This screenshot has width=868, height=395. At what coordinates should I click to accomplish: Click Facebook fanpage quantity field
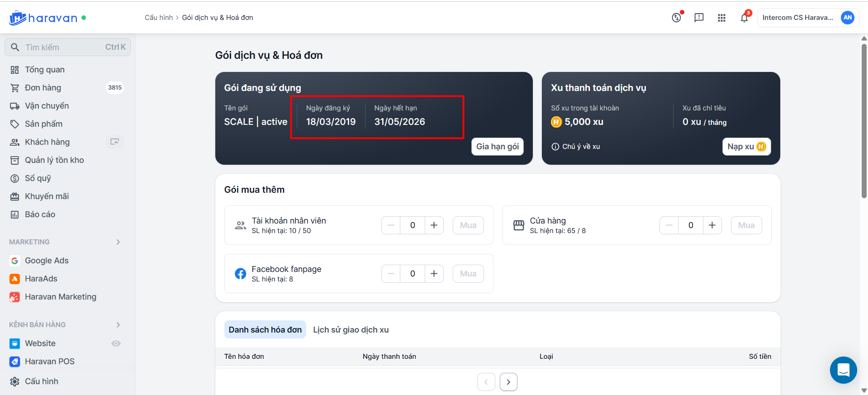coord(413,274)
